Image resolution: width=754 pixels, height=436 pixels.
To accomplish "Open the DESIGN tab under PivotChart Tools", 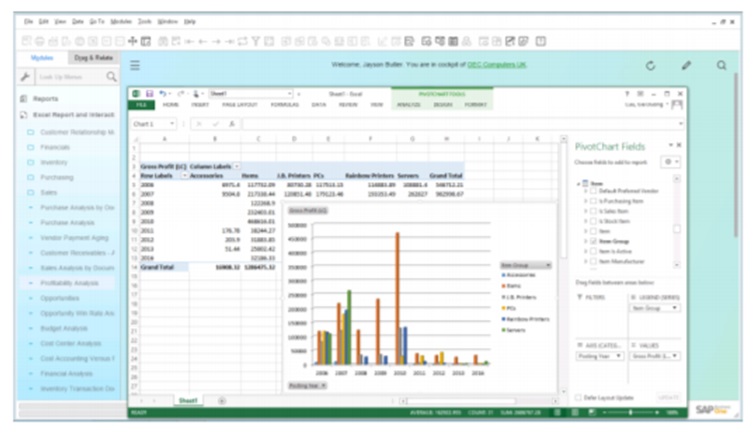I will tap(443, 104).
